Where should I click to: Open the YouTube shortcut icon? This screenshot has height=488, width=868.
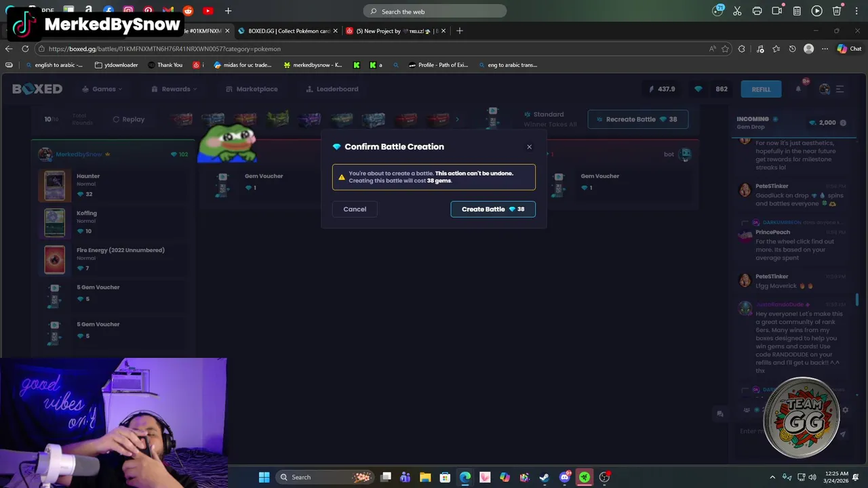point(208,11)
